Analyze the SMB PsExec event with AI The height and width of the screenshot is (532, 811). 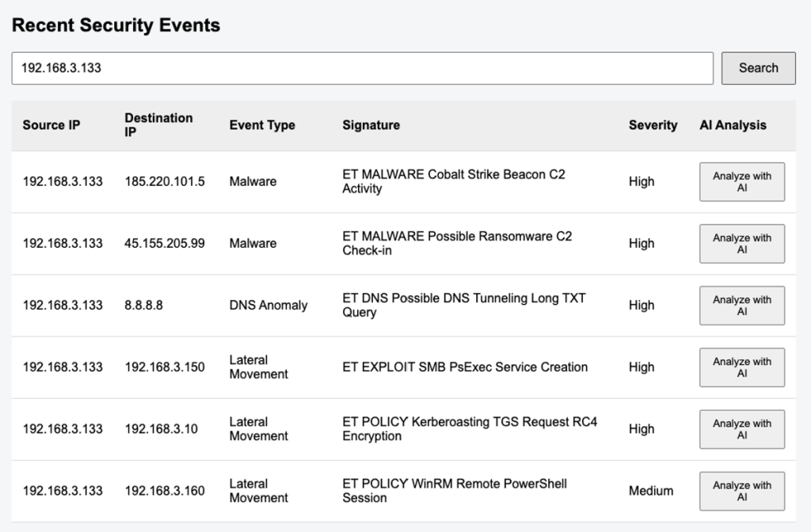click(741, 367)
